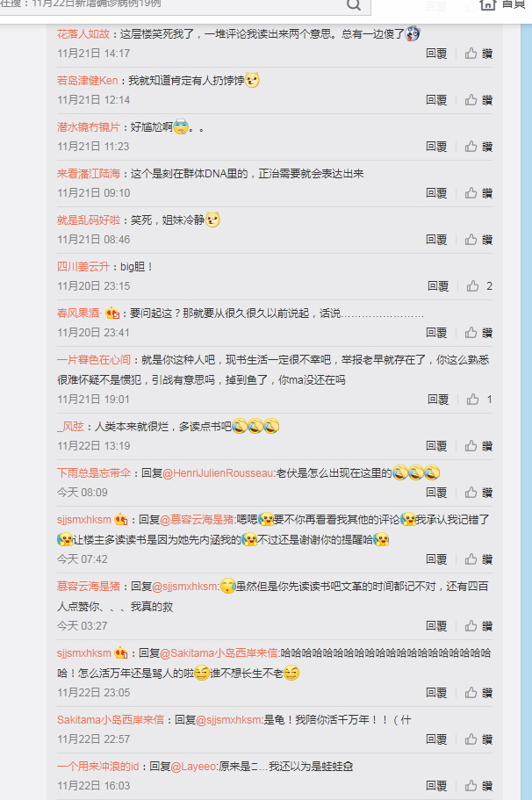Reply to 春风果酒's comment
This screenshot has height=800, width=532.
[436, 333]
